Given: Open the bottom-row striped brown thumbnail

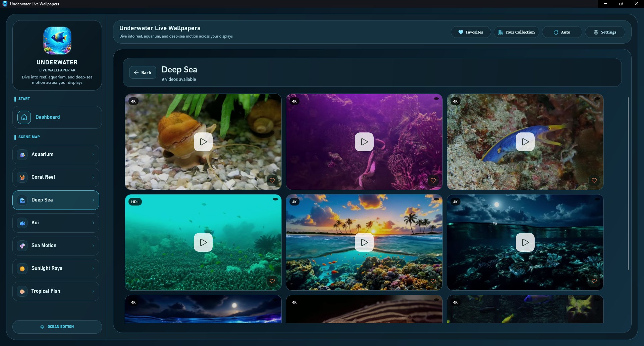Looking at the screenshot, I should tap(364, 309).
